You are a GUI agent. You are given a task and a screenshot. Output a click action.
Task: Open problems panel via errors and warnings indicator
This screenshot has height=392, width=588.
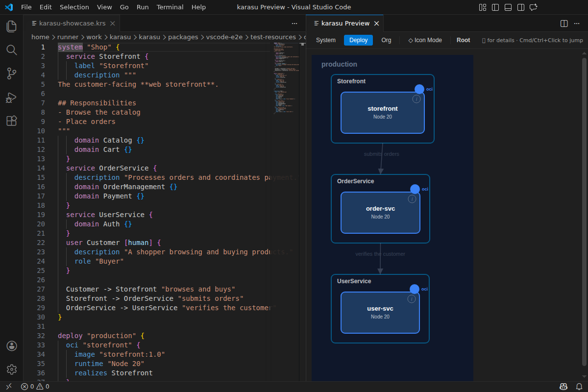(x=35, y=387)
